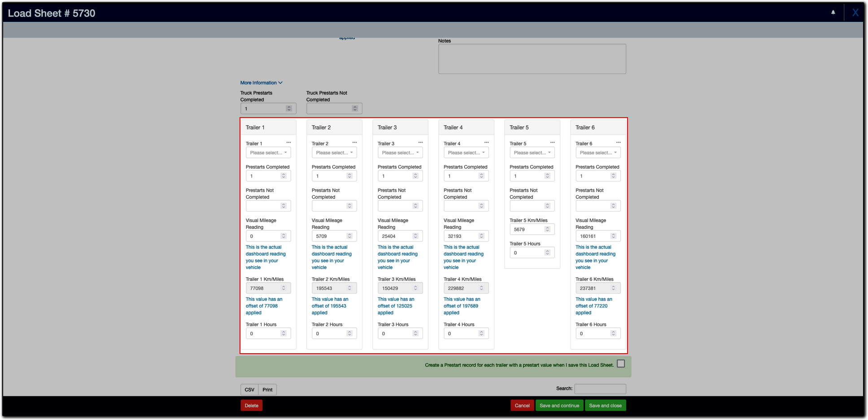Open the Trailer 3 three-dot options menu
This screenshot has height=420, width=868.
click(420, 143)
